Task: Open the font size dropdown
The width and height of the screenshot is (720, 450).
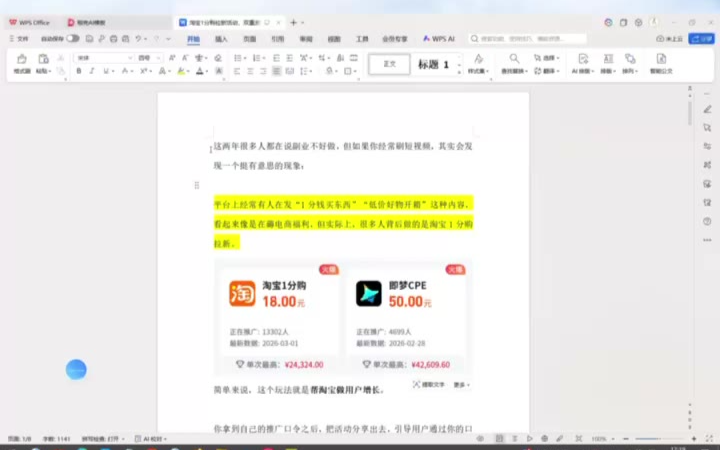Action: point(148,58)
